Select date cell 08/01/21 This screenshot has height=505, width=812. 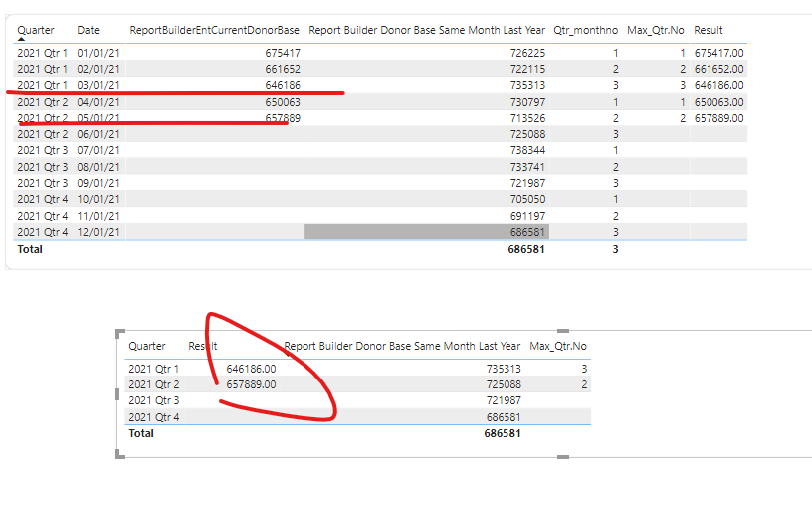[99, 167]
